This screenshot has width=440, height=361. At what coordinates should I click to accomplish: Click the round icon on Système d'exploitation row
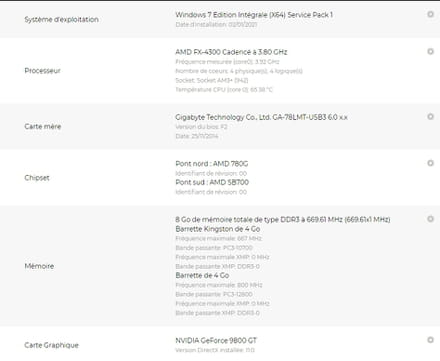[x=430, y=14]
